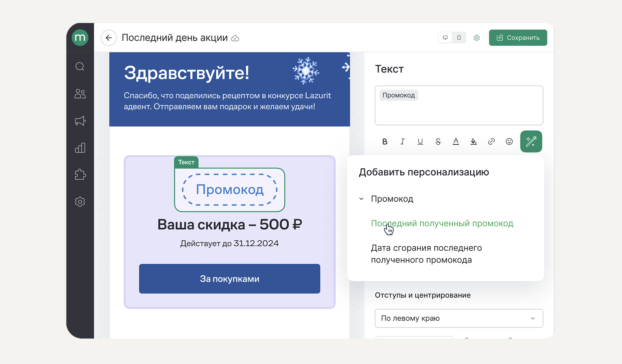This screenshot has height=364, width=622.
Task: Click the back arrow button
Action: pyautogui.click(x=109, y=38)
